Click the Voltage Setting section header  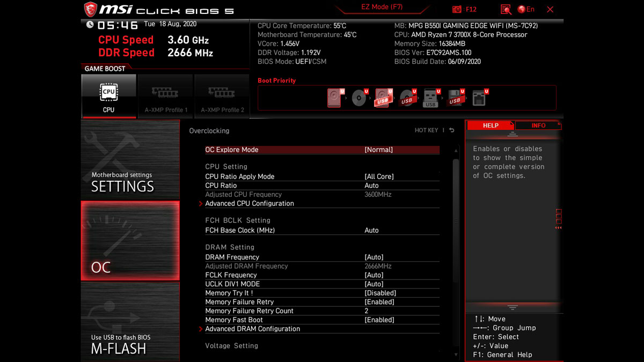point(232,346)
